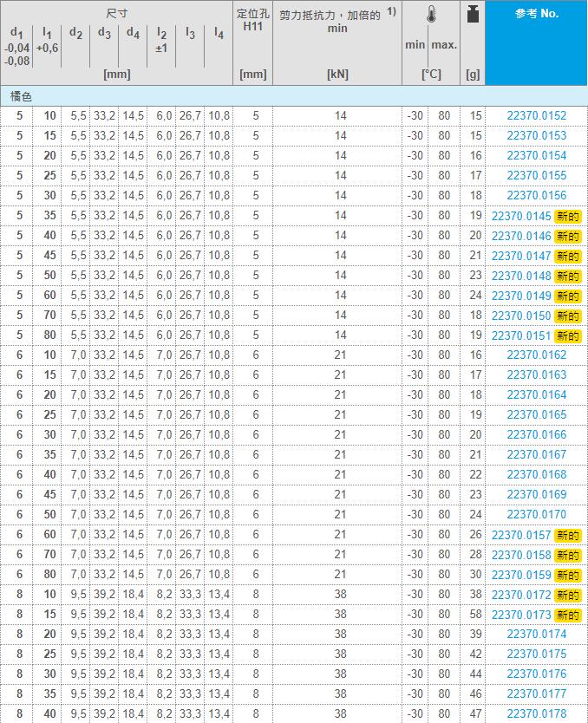Click the weight icon in the header

472,15
